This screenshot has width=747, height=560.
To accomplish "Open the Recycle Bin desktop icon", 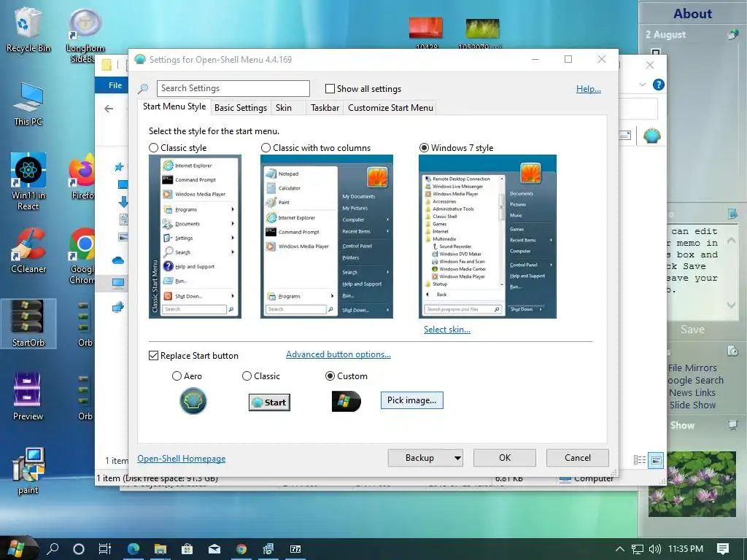I will pyautogui.click(x=28, y=31).
